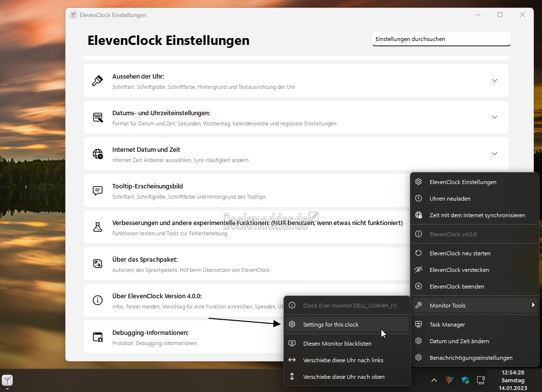Select ElevenClock neu starten entry
The width and height of the screenshot is (542, 392).
coord(475,253)
